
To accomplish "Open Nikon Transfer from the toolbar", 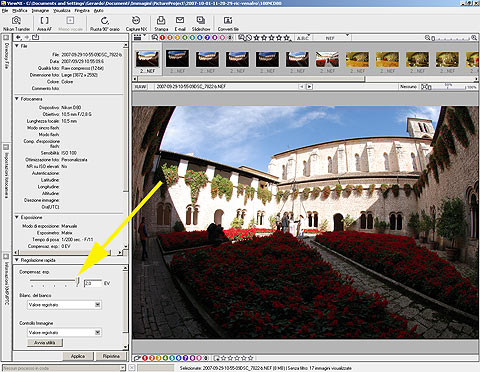I will coord(16,24).
